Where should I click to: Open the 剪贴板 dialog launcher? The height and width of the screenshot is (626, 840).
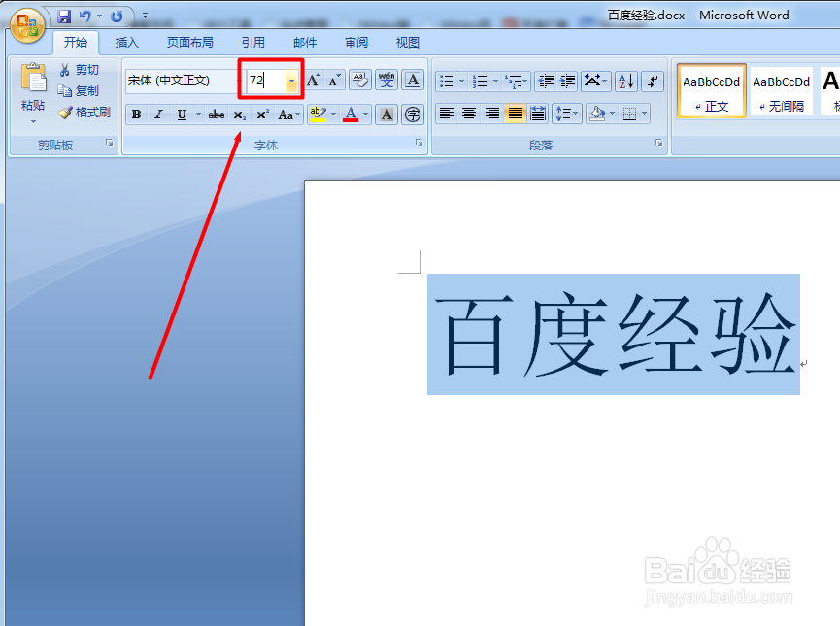(110, 143)
